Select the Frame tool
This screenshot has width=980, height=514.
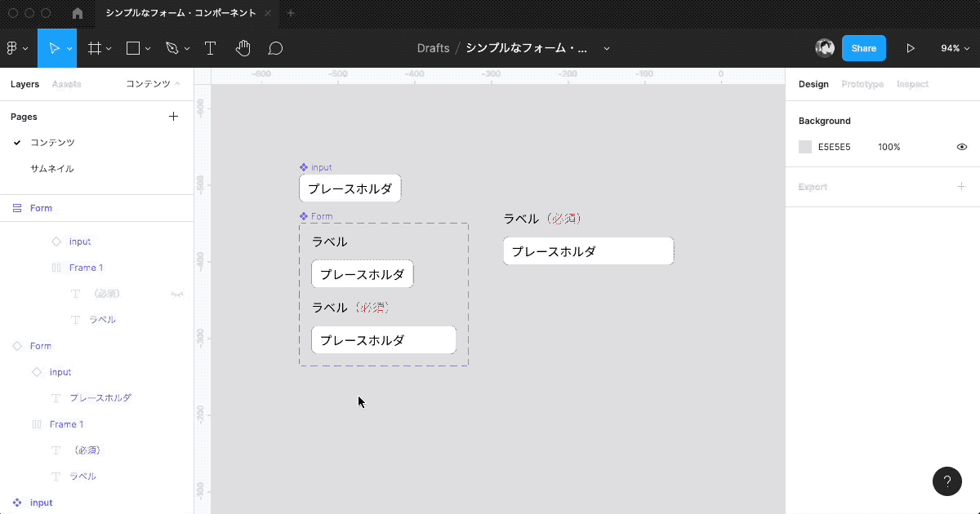pos(95,48)
